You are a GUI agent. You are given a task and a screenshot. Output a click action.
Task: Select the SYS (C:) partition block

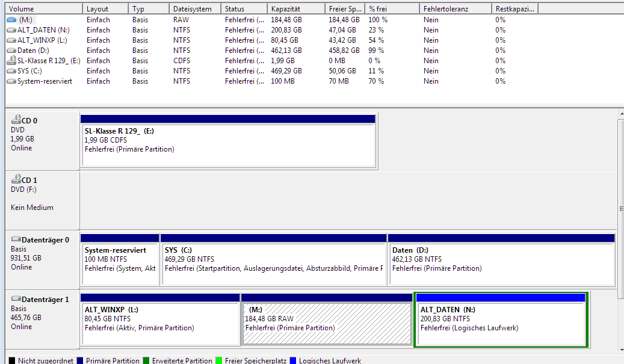tap(274, 260)
